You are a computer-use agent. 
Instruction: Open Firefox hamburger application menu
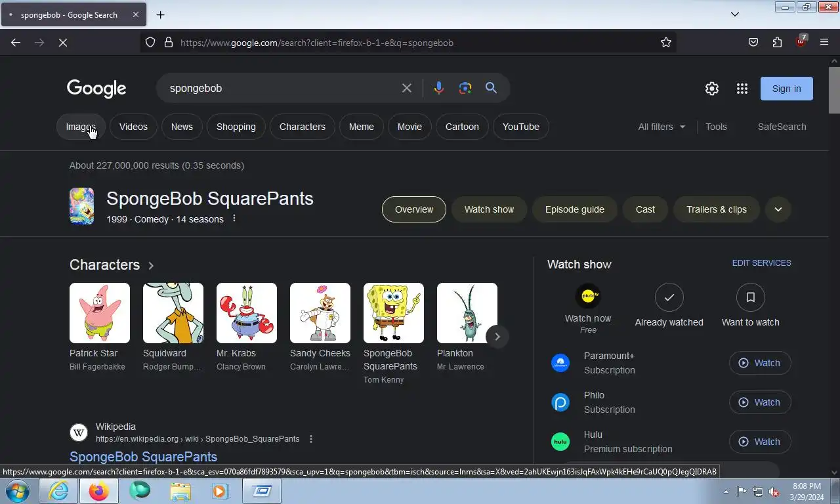pyautogui.click(x=824, y=43)
